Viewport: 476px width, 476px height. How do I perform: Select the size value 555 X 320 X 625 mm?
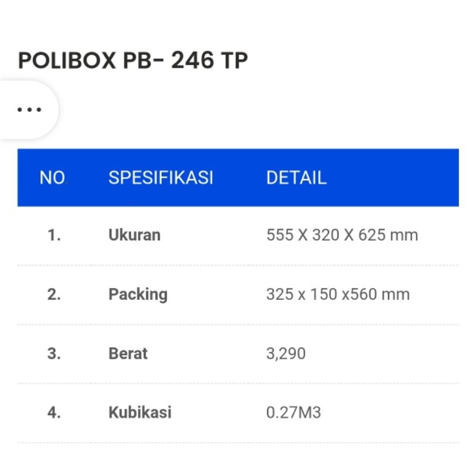click(342, 235)
